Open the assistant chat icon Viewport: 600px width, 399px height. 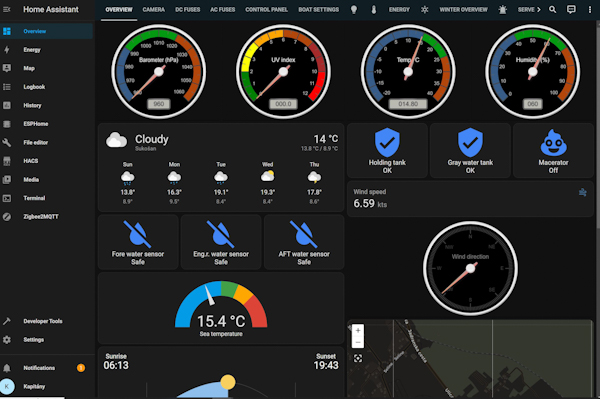[571, 10]
